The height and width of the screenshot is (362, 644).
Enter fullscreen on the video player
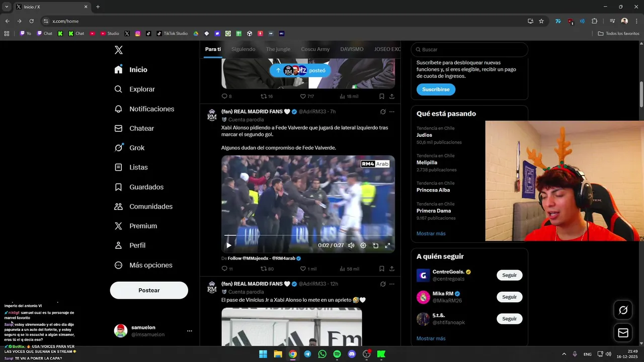(387, 245)
